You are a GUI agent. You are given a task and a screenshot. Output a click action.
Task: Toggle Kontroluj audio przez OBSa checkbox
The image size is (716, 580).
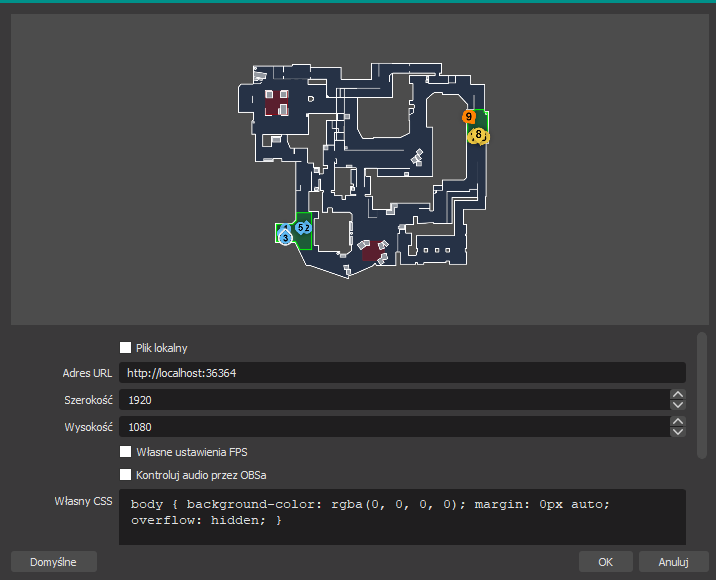125,475
